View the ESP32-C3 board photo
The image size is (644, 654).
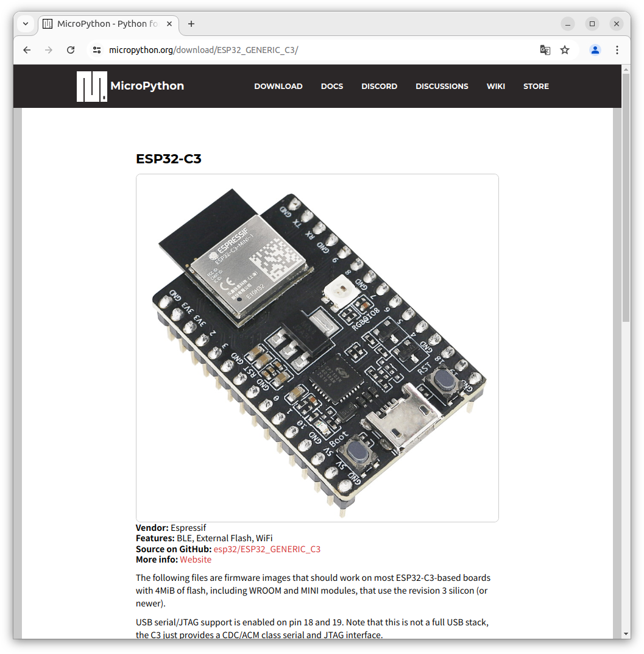pyautogui.click(x=317, y=347)
